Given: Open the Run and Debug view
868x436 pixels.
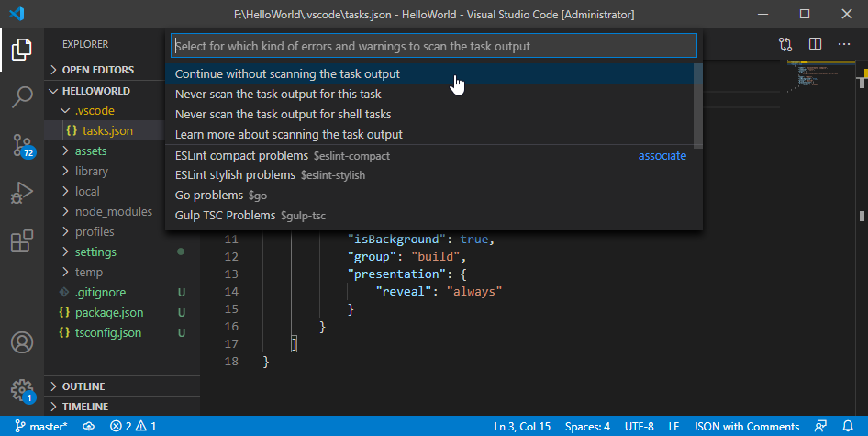Looking at the screenshot, I should tap(22, 193).
